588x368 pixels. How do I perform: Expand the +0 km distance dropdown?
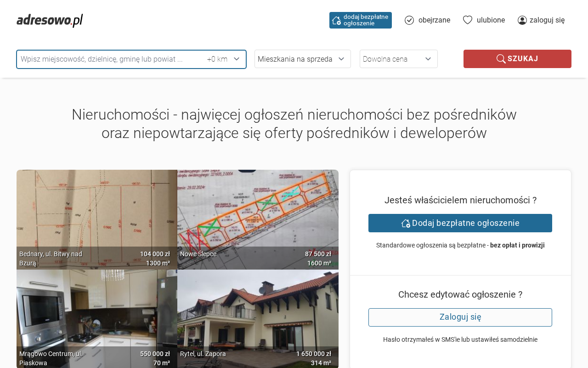tap(224, 59)
